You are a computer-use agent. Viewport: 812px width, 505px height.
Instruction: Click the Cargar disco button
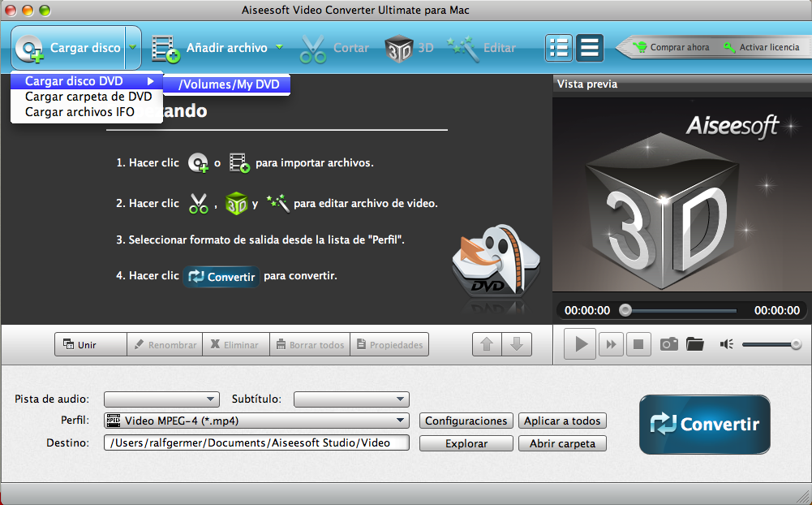tap(68, 48)
